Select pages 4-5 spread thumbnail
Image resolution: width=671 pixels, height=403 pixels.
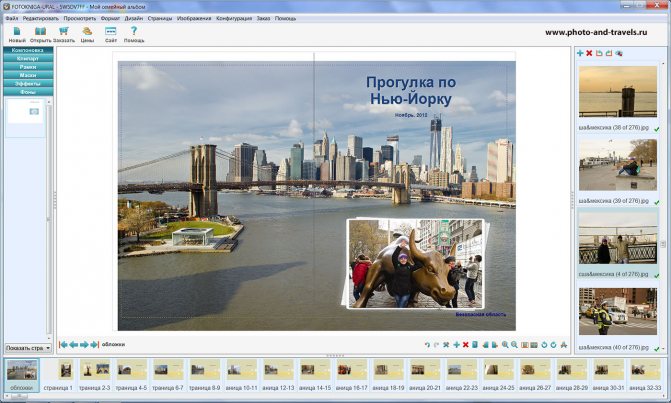click(x=131, y=375)
